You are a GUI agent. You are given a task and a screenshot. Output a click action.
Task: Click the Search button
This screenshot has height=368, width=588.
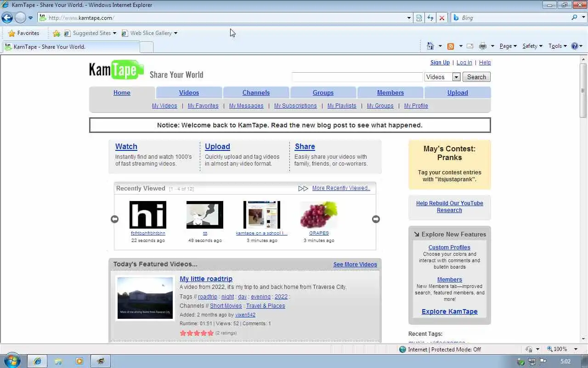(x=476, y=77)
